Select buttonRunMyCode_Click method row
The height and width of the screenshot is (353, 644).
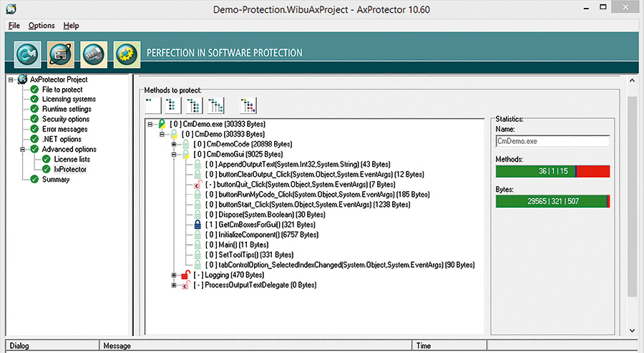pyautogui.click(x=318, y=194)
